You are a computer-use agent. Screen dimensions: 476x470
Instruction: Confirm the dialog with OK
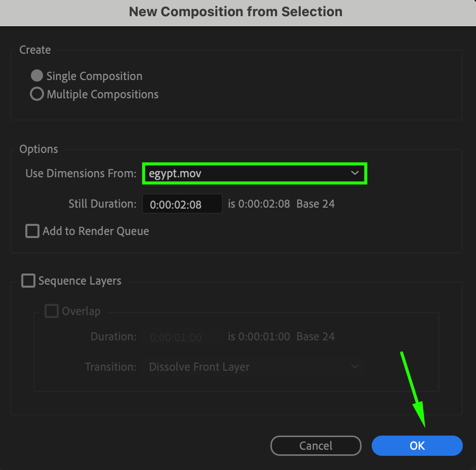pos(417,446)
